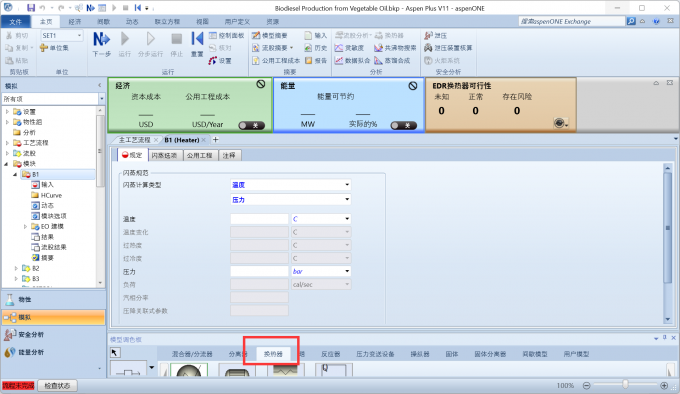Open the 闪蒸选项 form tab
Viewport: 680px width, 394px height.
click(164, 156)
